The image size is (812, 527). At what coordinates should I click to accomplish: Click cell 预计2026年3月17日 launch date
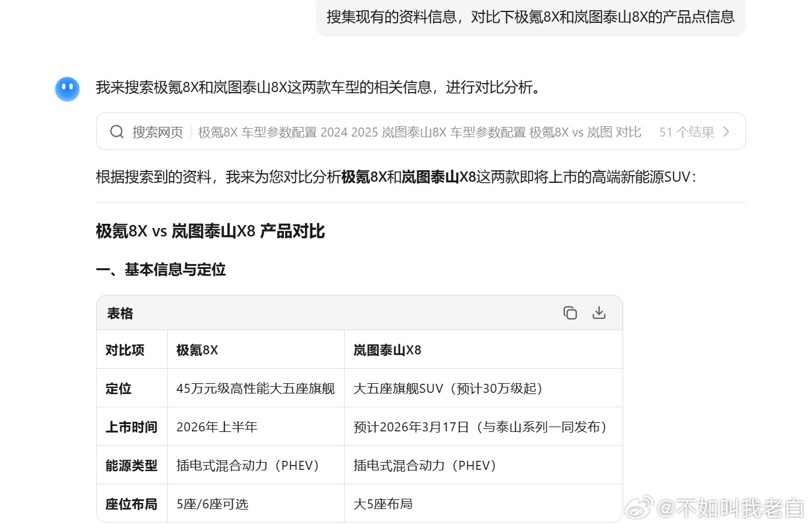[x=484, y=427]
